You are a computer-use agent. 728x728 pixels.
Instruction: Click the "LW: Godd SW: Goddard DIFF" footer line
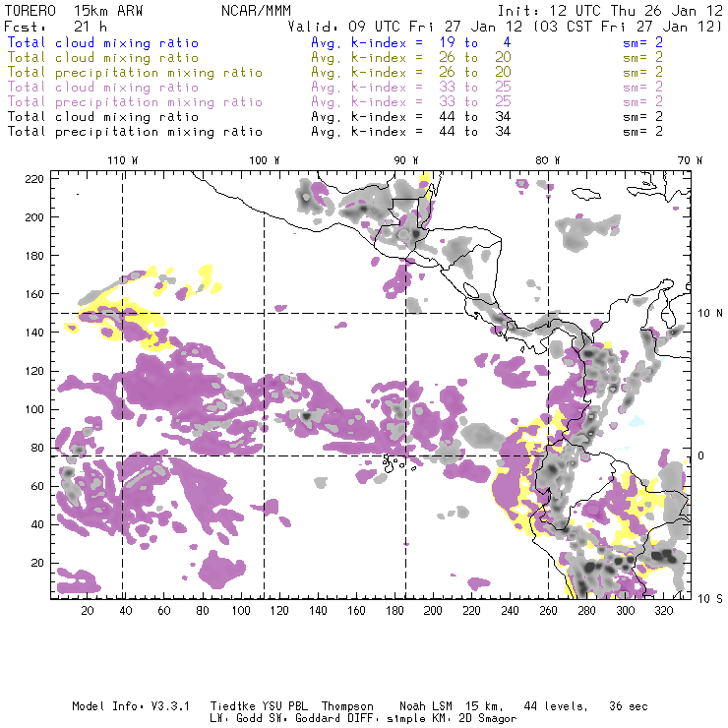click(x=296, y=719)
